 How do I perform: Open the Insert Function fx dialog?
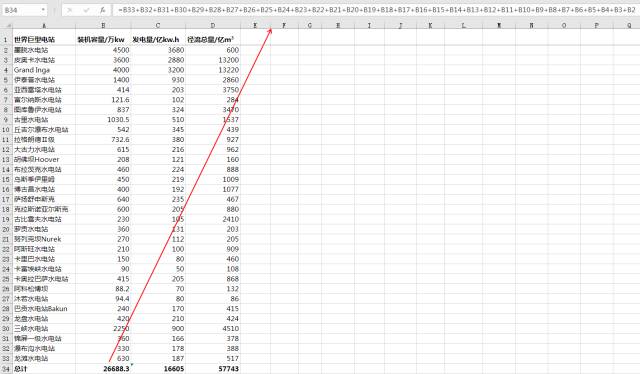tap(102, 10)
